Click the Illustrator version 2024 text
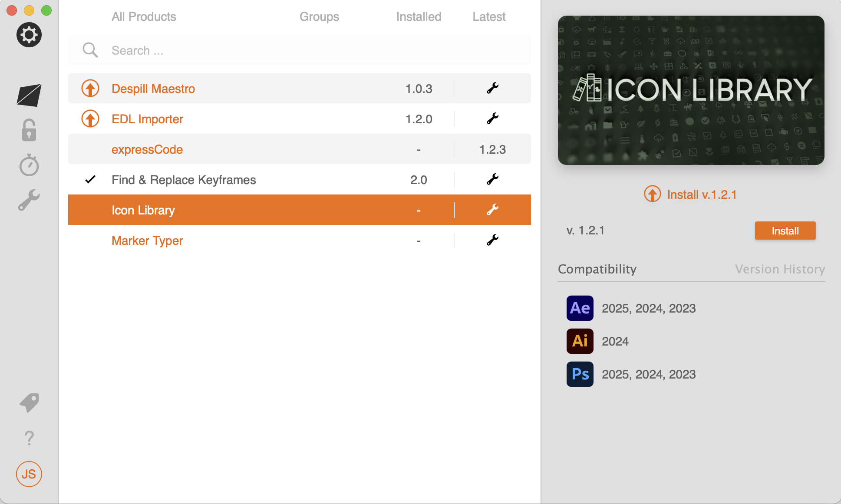Viewport: 841px width, 504px height. click(x=615, y=341)
